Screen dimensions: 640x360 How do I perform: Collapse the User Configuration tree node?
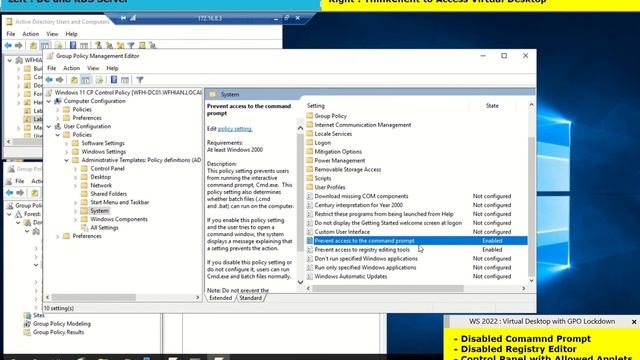pyautogui.click(x=49, y=127)
